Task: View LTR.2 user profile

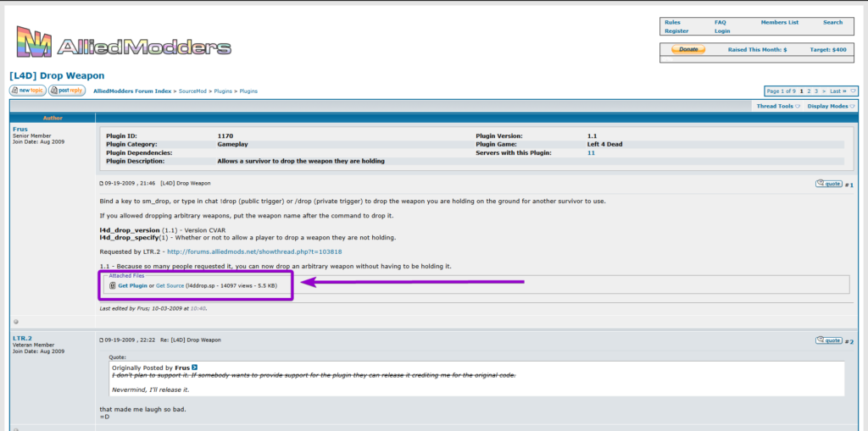Action: point(22,338)
